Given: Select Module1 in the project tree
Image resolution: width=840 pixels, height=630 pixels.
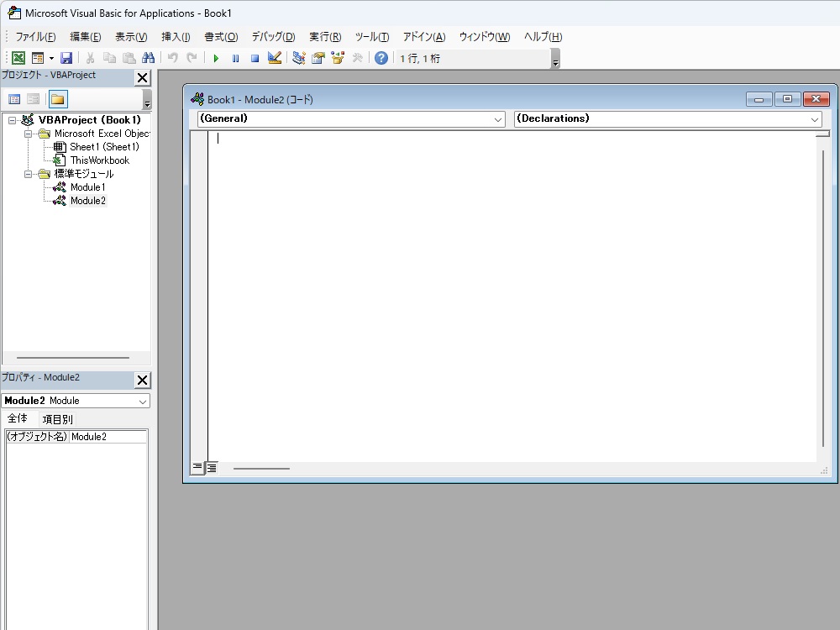Looking at the screenshot, I should tap(87, 187).
